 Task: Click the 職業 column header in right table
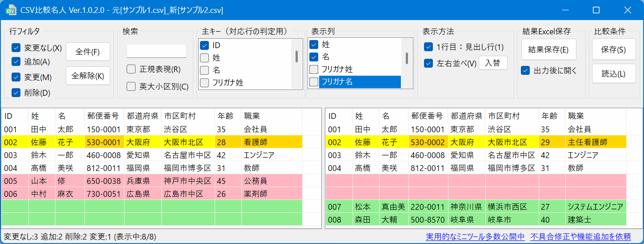596,116
